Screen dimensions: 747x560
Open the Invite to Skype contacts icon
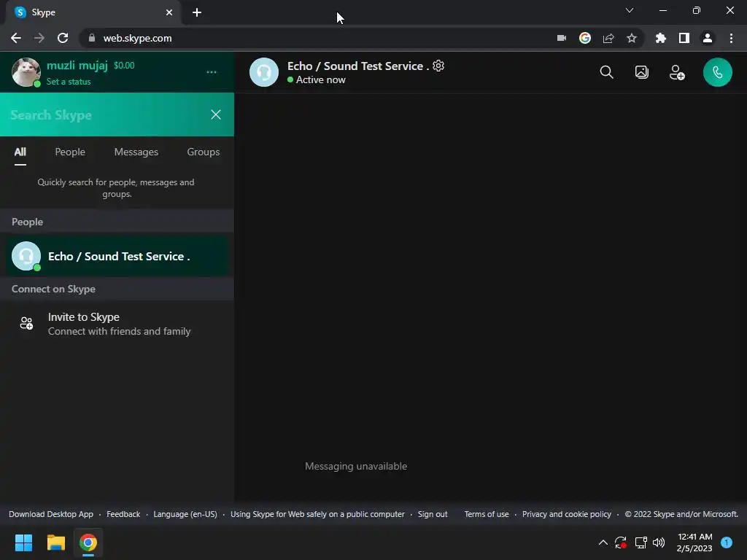coord(27,323)
